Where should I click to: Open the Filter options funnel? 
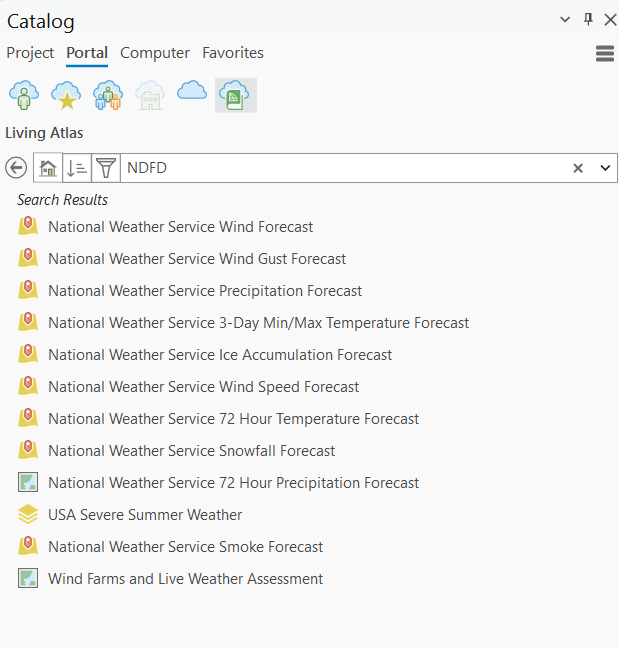tap(106, 168)
